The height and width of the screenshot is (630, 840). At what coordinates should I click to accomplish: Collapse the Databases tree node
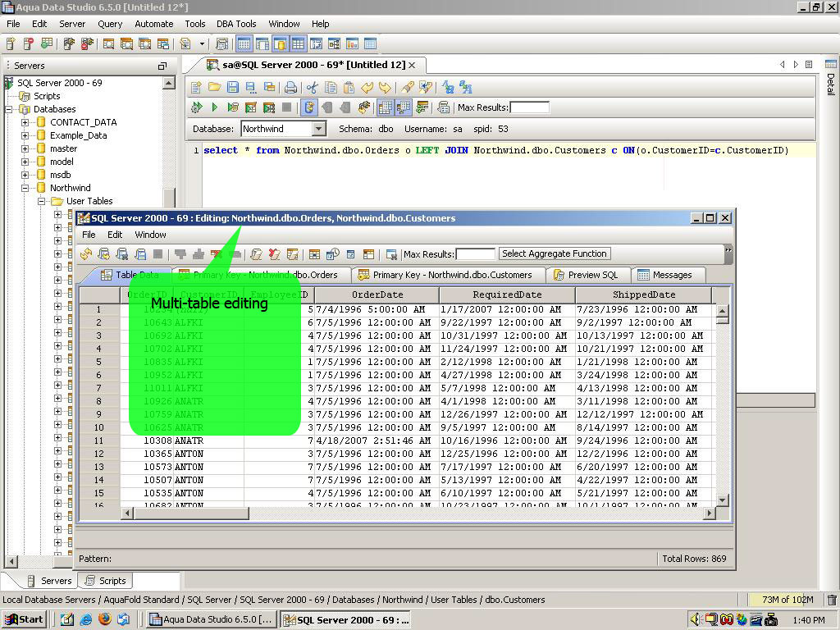coord(8,109)
